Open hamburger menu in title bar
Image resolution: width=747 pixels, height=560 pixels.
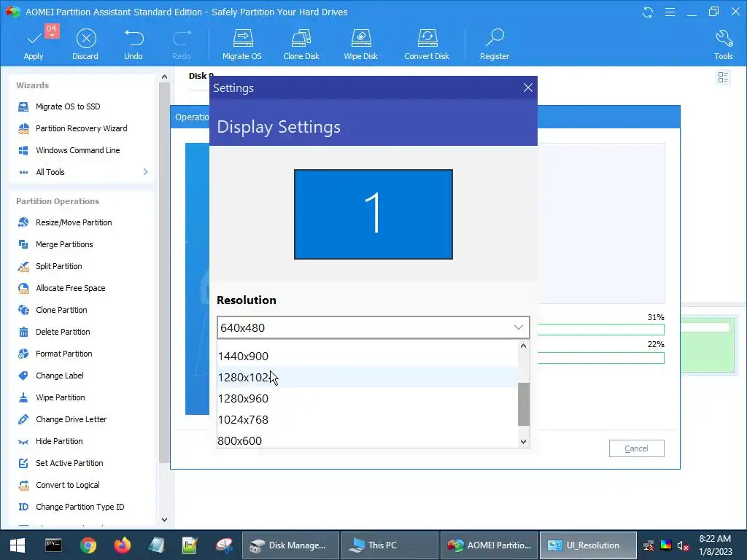tap(670, 12)
